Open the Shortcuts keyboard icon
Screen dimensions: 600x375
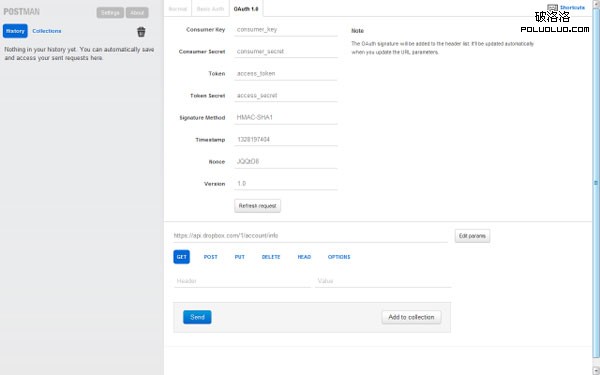tap(552, 8)
